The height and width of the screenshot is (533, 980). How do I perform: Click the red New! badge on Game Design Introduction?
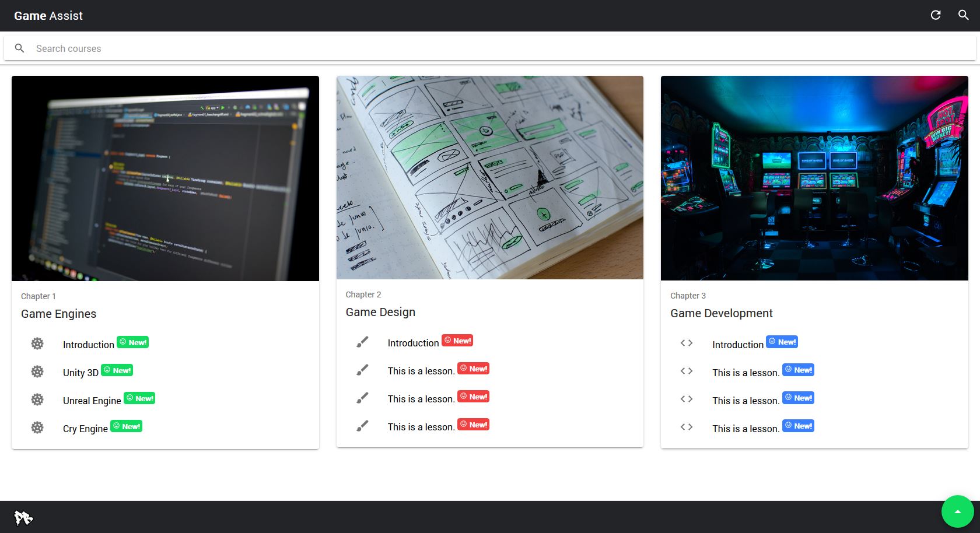[x=457, y=341]
